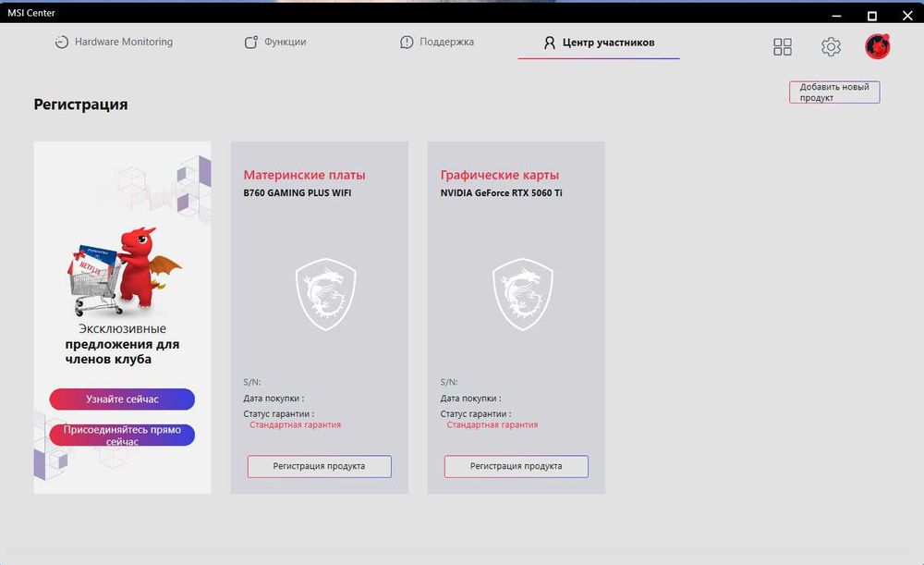Open the Поддержка tab

coord(437,42)
